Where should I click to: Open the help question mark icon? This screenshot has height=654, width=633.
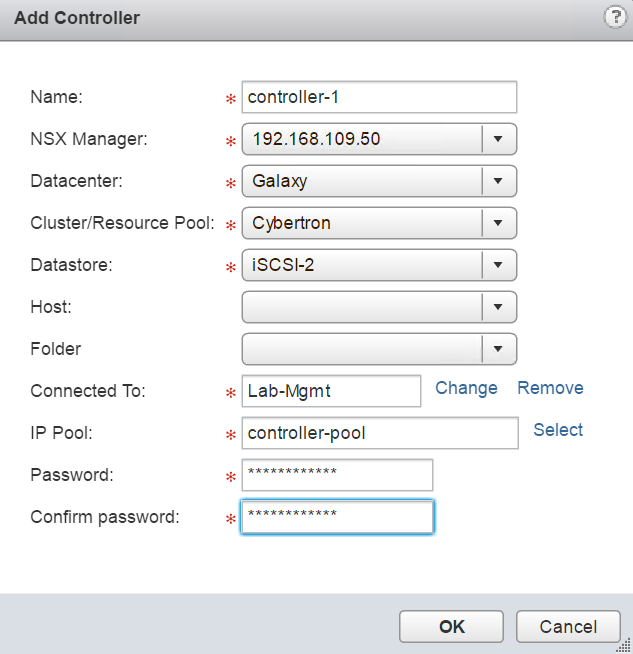pos(615,18)
